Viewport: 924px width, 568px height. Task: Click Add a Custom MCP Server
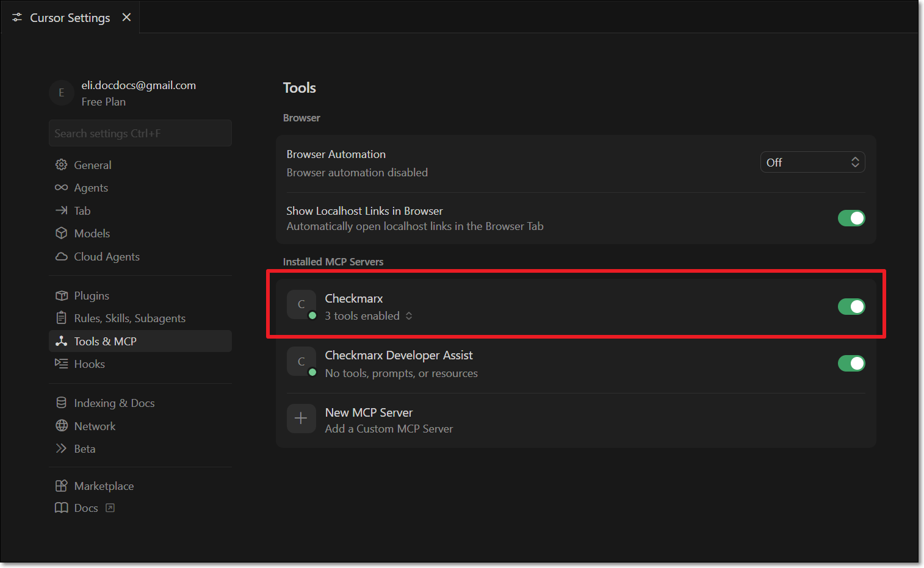(388, 429)
